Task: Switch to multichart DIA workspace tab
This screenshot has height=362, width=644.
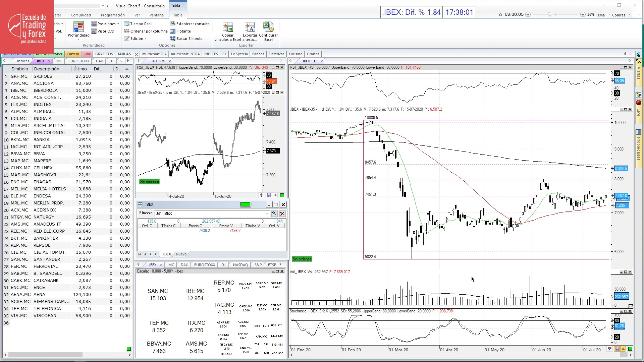Action: (154, 54)
